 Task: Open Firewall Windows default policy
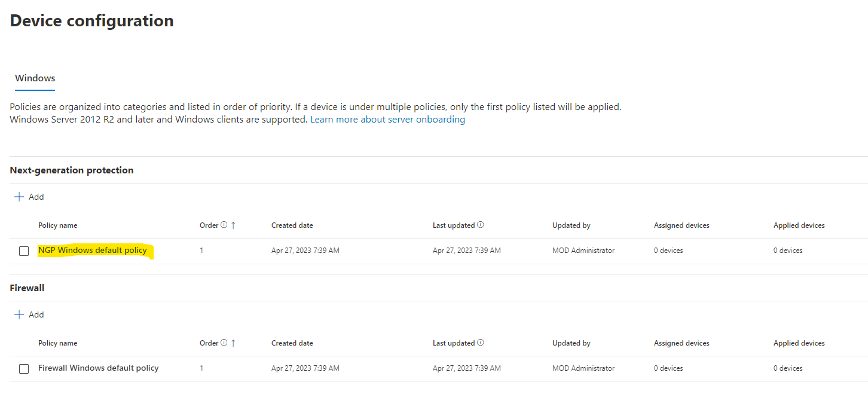99,368
